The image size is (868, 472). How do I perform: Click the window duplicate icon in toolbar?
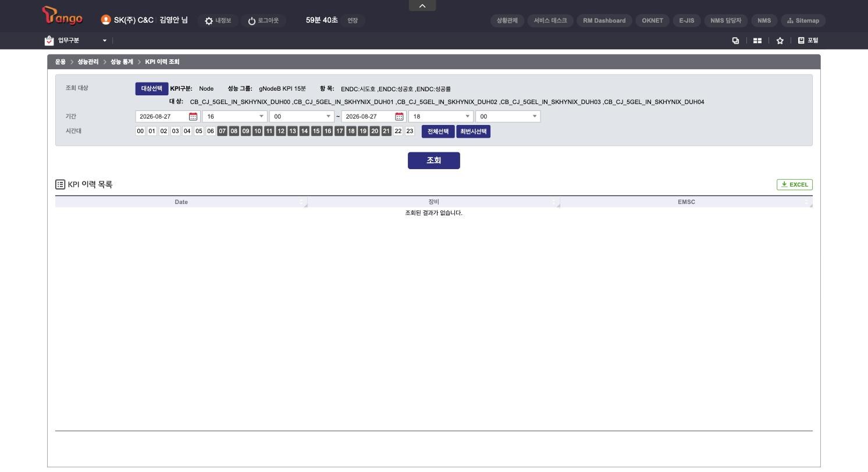735,41
